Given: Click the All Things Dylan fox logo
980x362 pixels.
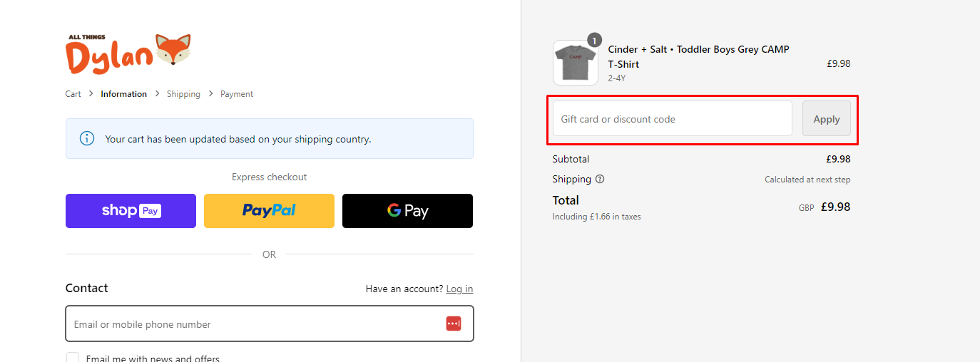Looking at the screenshot, I should [x=128, y=53].
